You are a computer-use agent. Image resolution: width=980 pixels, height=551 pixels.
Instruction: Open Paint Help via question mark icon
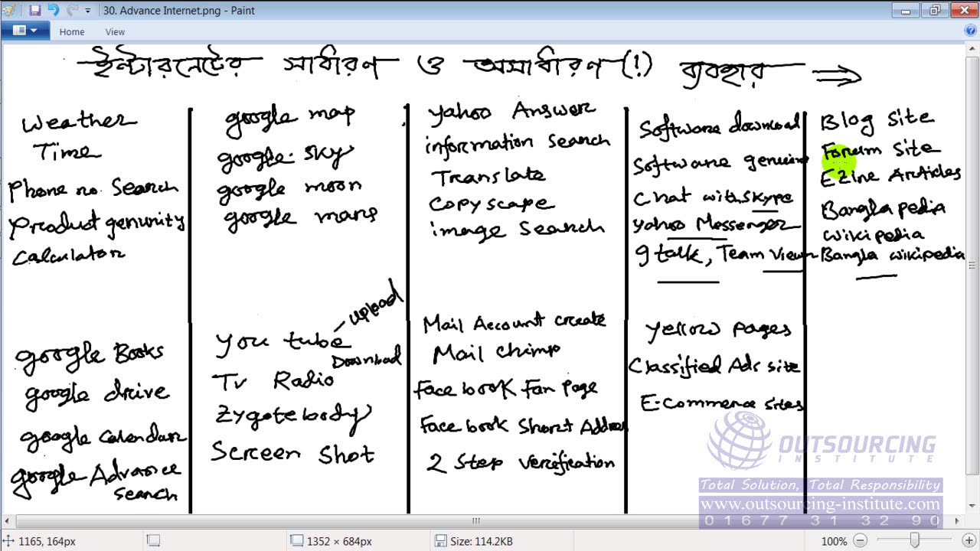969,31
